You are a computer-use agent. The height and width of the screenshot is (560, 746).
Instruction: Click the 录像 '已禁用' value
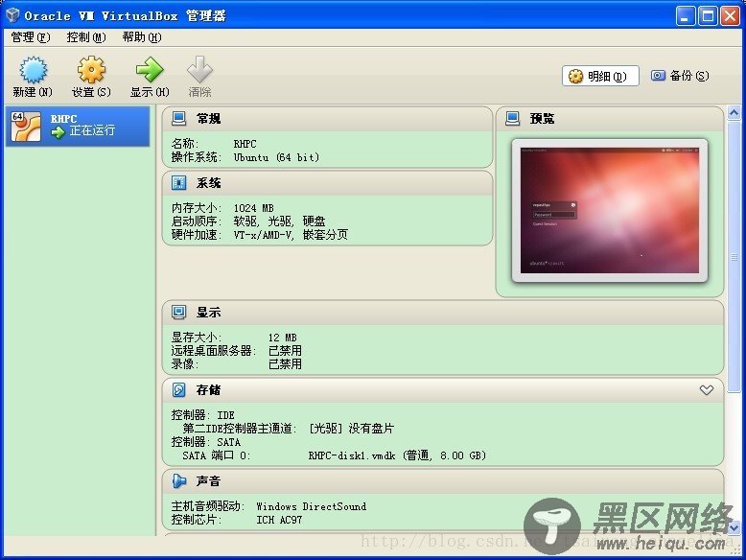click(285, 364)
